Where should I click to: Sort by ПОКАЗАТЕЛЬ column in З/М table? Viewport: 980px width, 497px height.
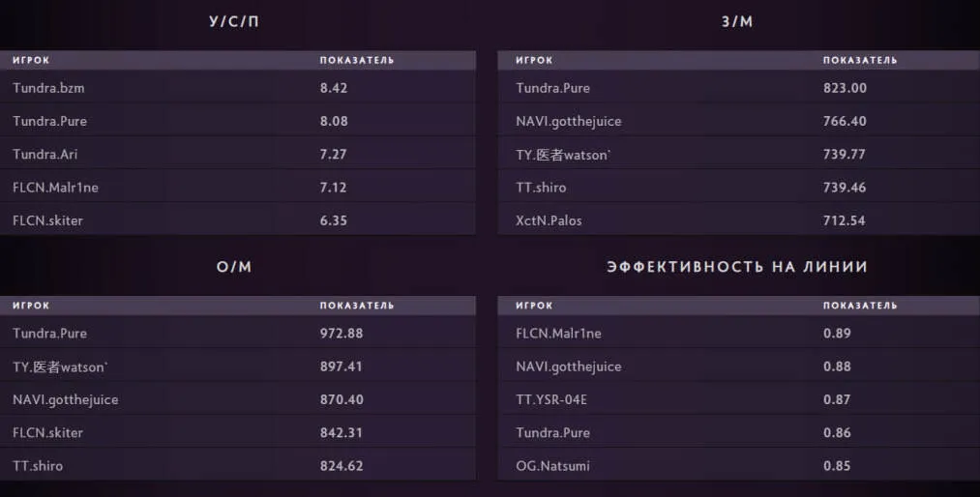(859, 60)
